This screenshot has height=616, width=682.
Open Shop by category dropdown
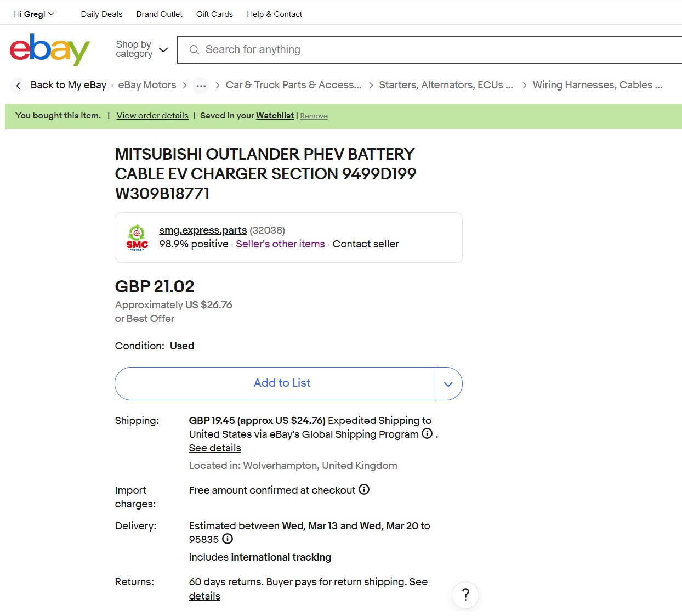coord(141,49)
